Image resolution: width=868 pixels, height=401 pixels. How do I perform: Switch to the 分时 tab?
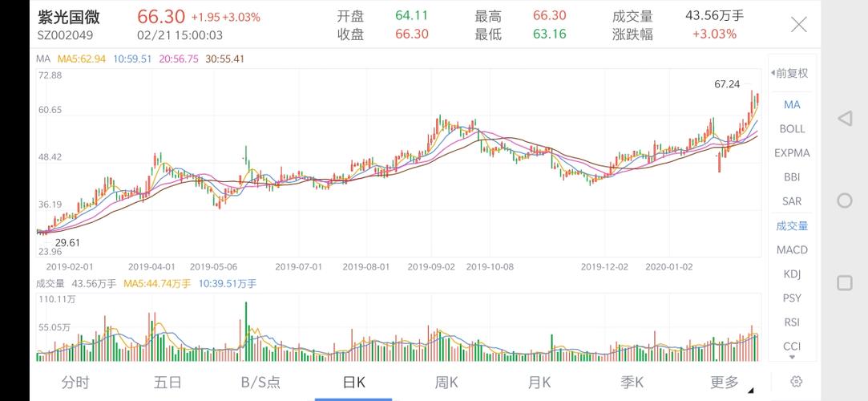(x=75, y=383)
